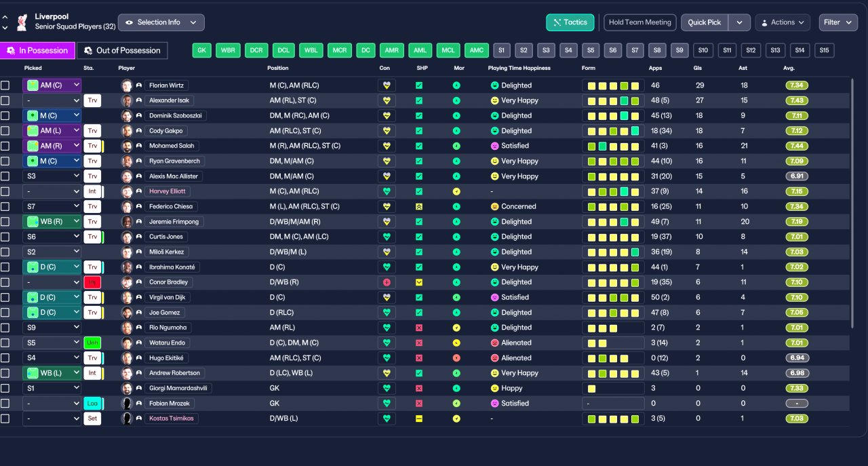Click Harvey Elliott's yellow morale icon

click(457, 191)
